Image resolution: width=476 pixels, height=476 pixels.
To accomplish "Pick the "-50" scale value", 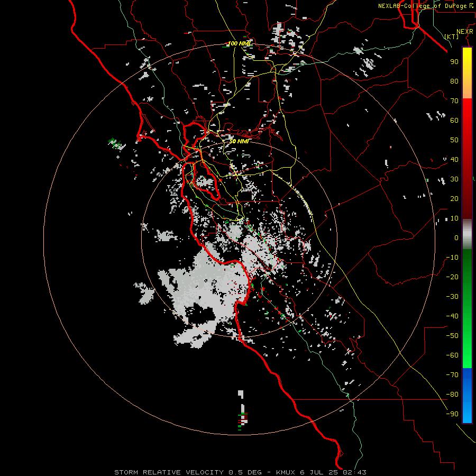I will pos(452,336).
